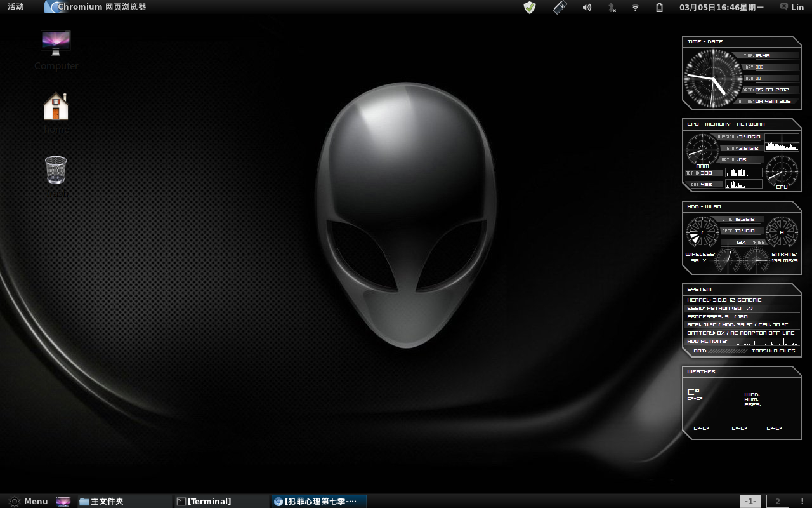Click the ESSID PYTHON line
Image resolution: width=812 pixels, height=508 pixels.
tap(720, 308)
